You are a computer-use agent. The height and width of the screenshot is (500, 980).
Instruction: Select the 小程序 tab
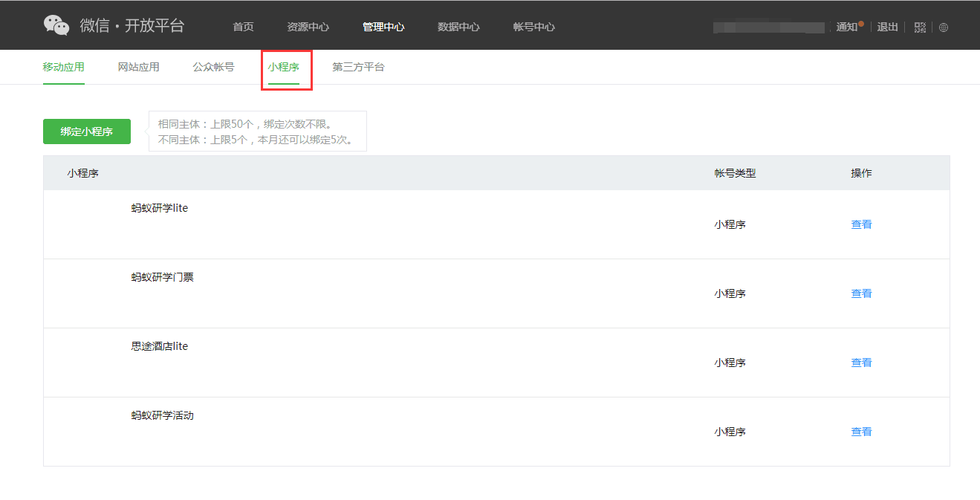[x=284, y=67]
